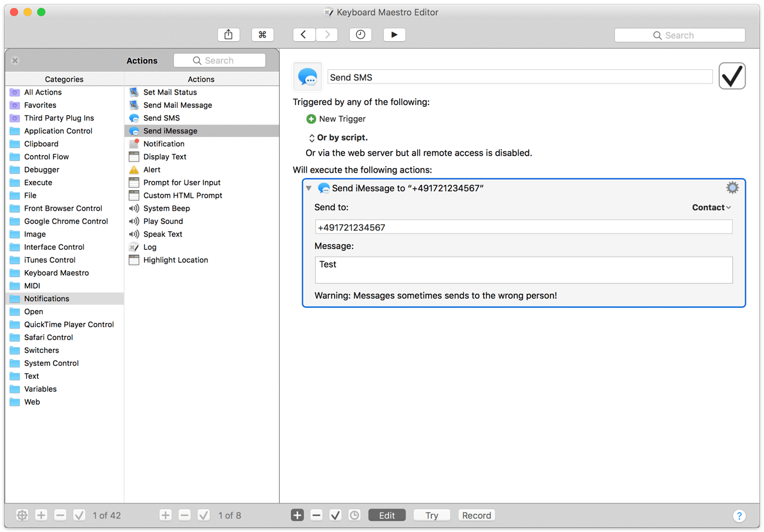Viewport: 764px width, 532px height.
Task: Select the Speak Text action
Action: (202, 234)
